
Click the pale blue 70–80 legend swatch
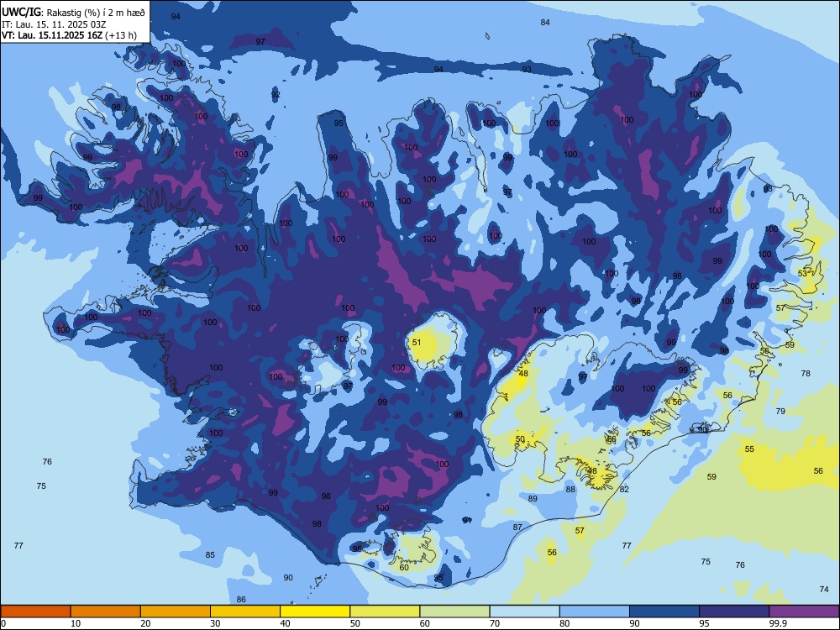point(525,612)
